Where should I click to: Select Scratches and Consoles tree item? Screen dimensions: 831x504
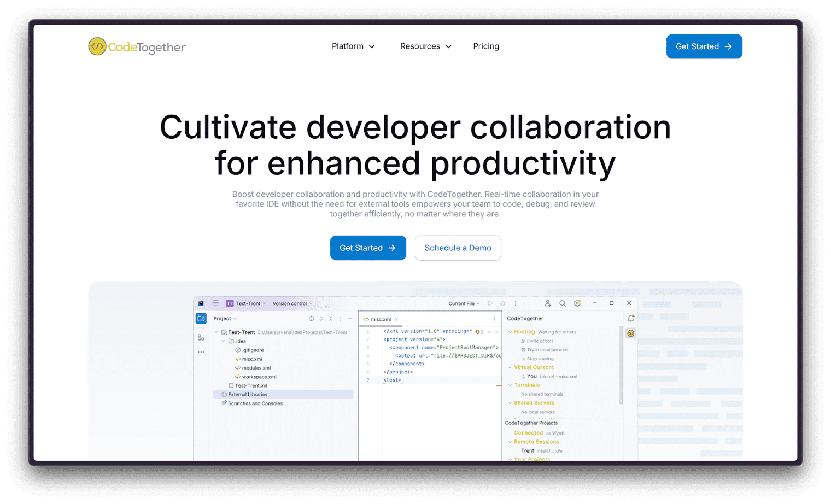coord(252,403)
